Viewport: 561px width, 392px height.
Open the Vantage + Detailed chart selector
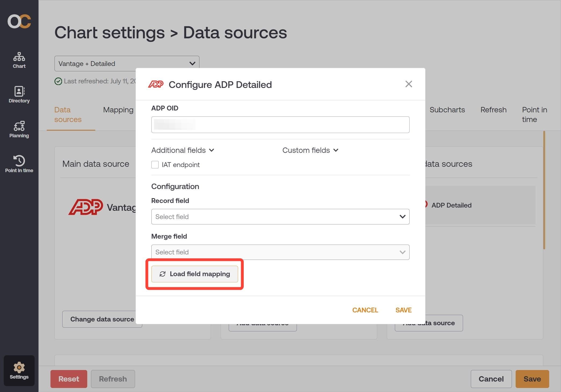(x=127, y=64)
